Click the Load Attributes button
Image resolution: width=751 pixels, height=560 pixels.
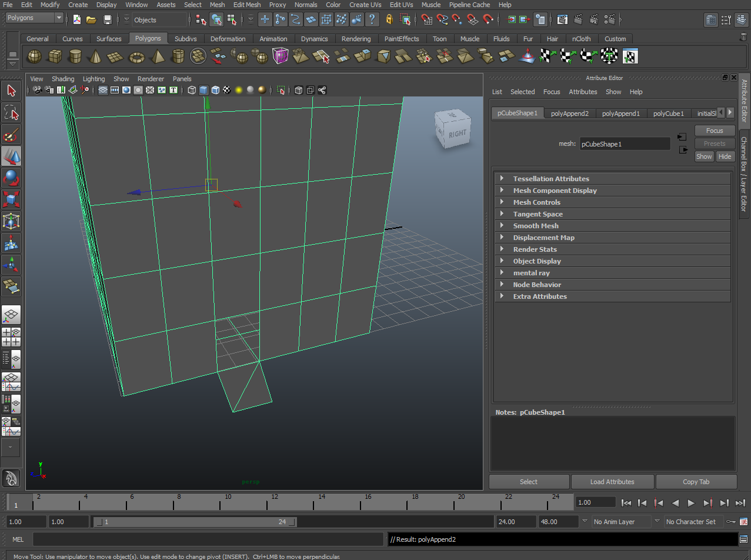tap(612, 482)
